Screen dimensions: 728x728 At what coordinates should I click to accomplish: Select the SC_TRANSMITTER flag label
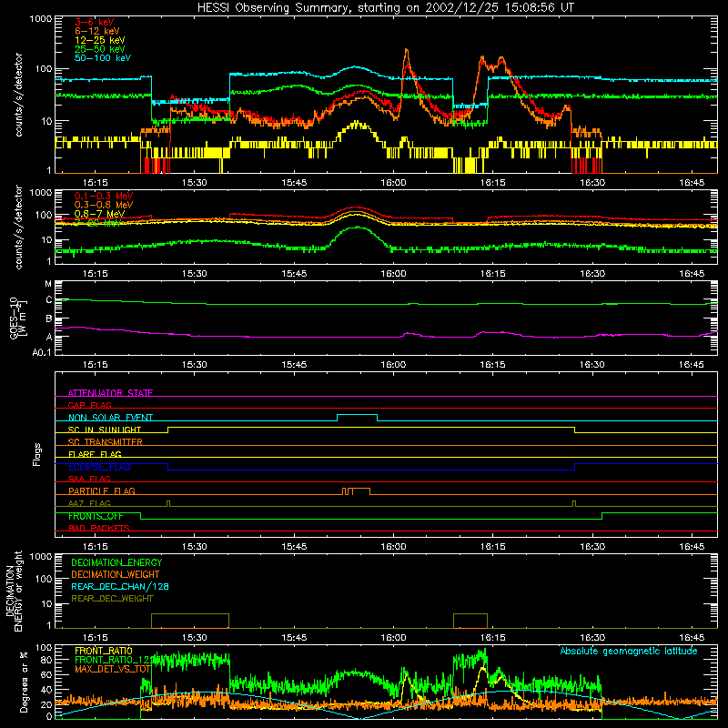(x=106, y=442)
